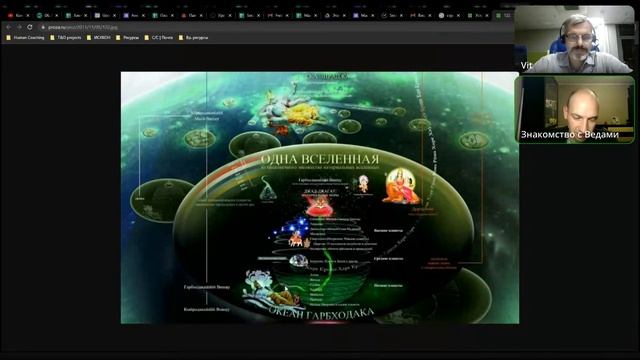Switch to the tab with checkmark circle icon
This screenshot has width=640, height=360.
tap(392, 16)
